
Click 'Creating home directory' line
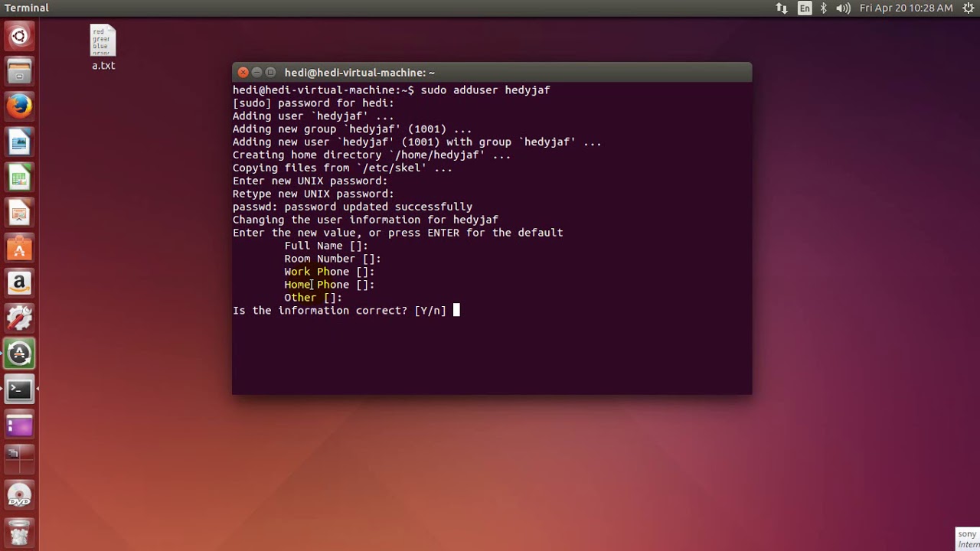371,155
